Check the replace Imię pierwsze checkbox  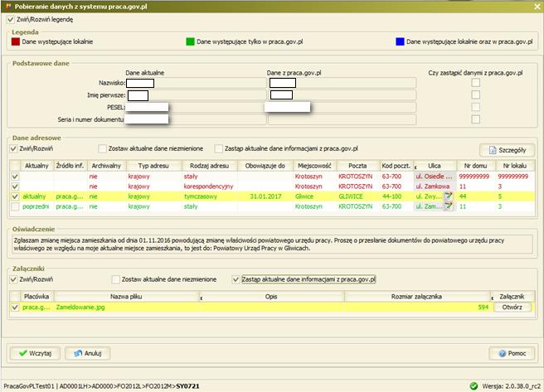point(476,94)
